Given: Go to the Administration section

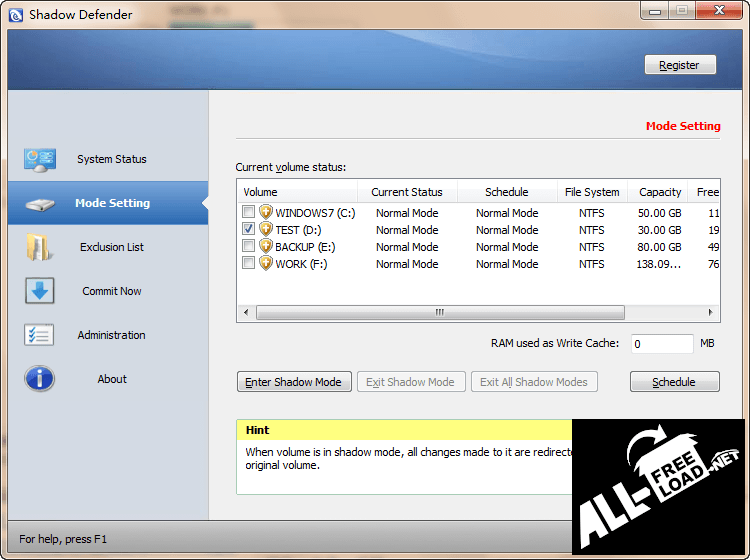Looking at the screenshot, I should [111, 335].
